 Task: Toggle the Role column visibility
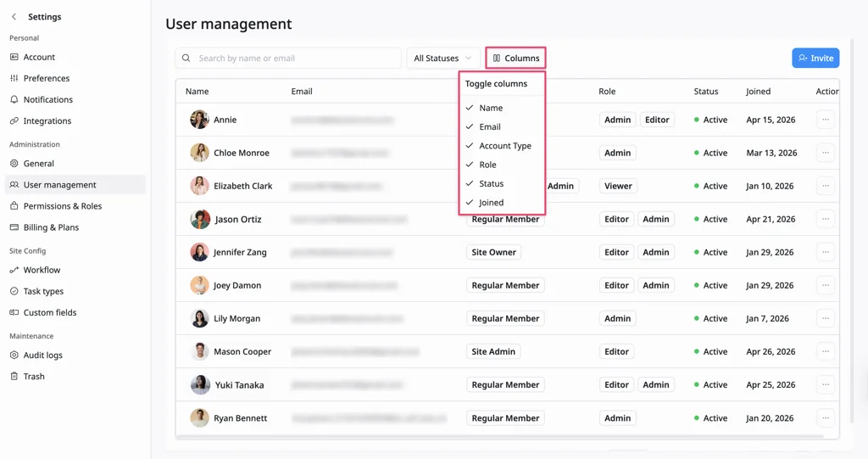(x=502, y=165)
